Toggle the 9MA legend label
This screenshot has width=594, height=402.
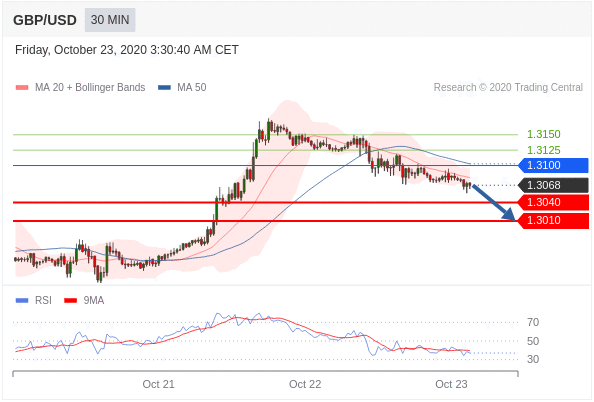pyautogui.click(x=94, y=300)
